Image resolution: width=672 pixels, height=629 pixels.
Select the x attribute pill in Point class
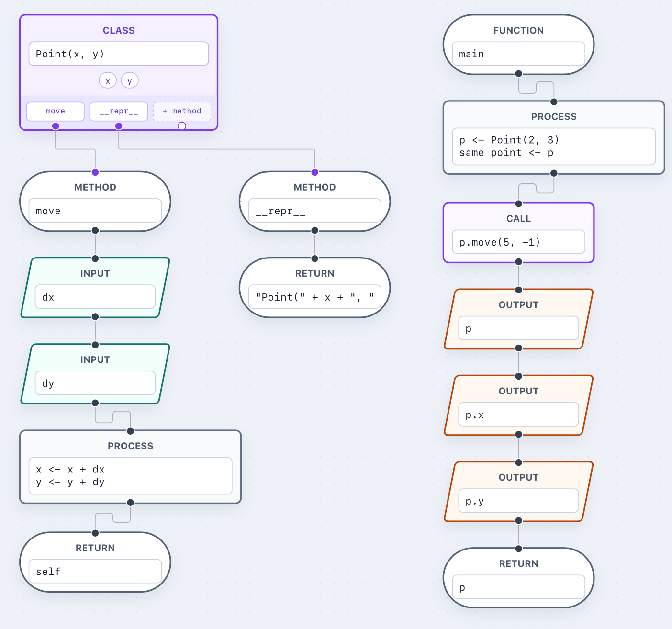108,80
